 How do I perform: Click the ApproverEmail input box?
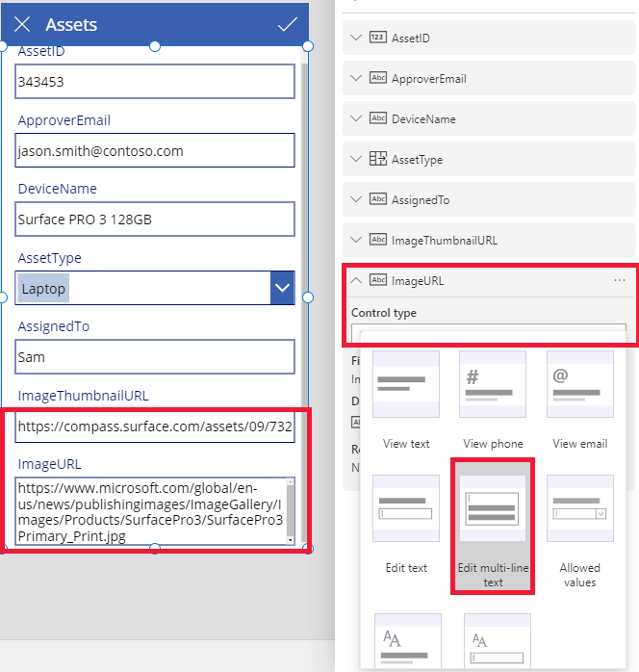[x=155, y=150]
